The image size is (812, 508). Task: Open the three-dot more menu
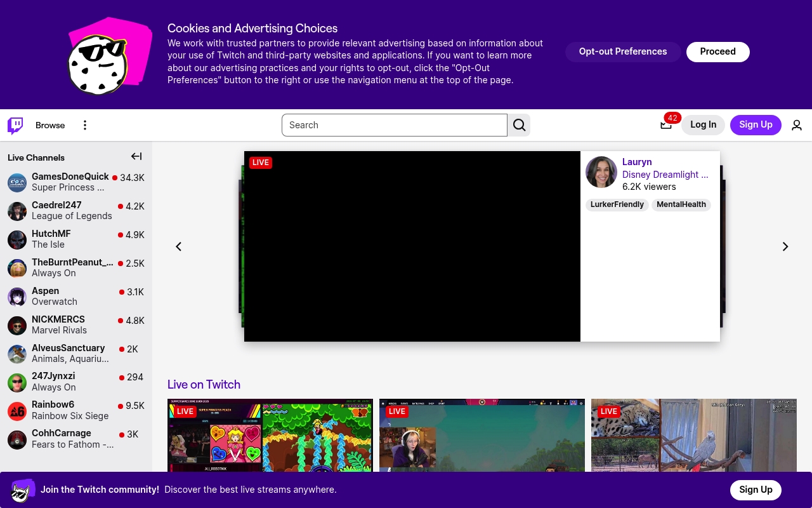(85, 125)
